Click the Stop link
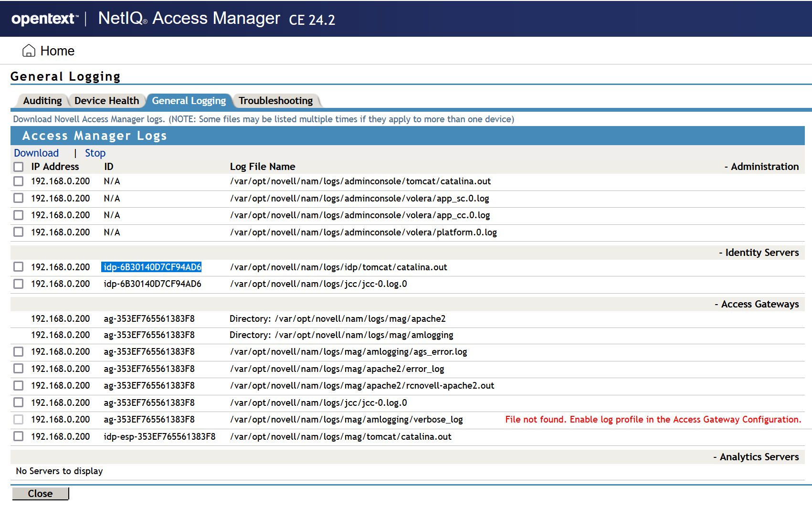The width and height of the screenshot is (812, 508). (x=95, y=153)
